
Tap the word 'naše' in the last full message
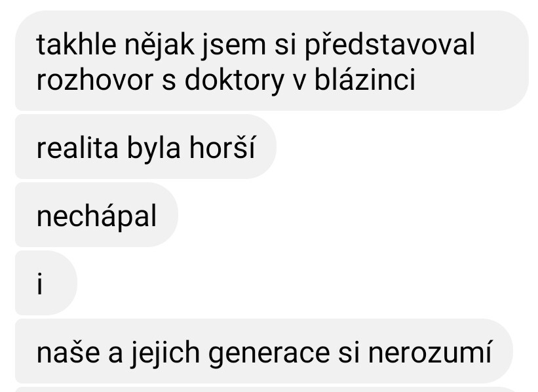point(68,353)
